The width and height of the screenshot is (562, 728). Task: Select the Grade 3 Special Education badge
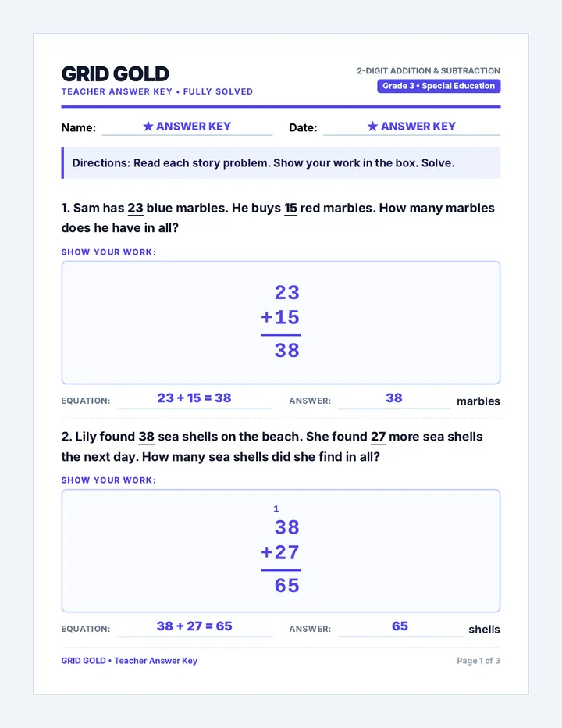pyautogui.click(x=439, y=86)
